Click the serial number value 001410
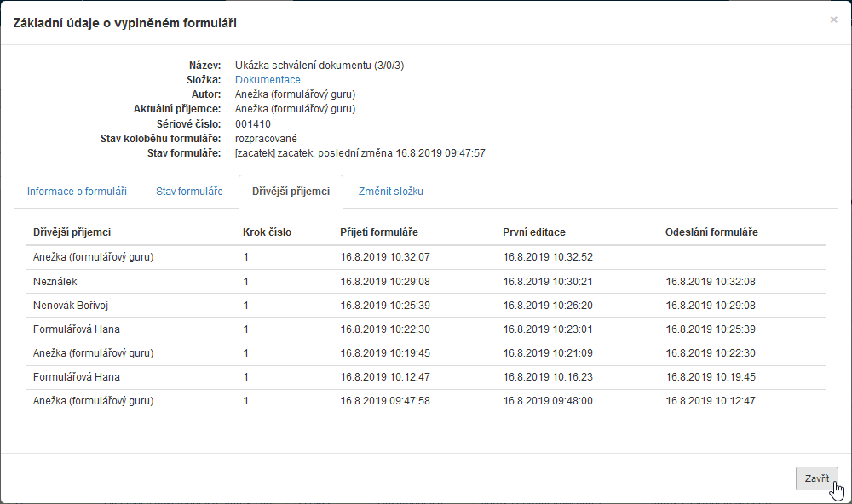 pyautogui.click(x=253, y=124)
